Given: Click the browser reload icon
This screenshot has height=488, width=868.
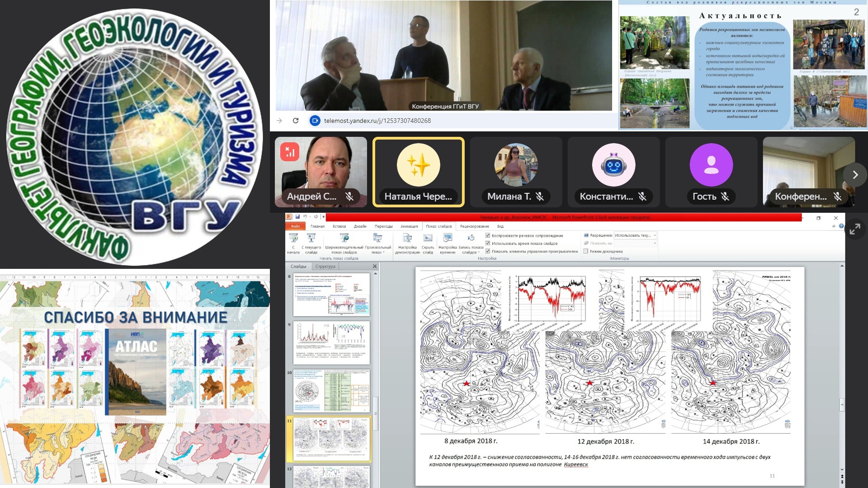Looking at the screenshot, I should coord(296,121).
